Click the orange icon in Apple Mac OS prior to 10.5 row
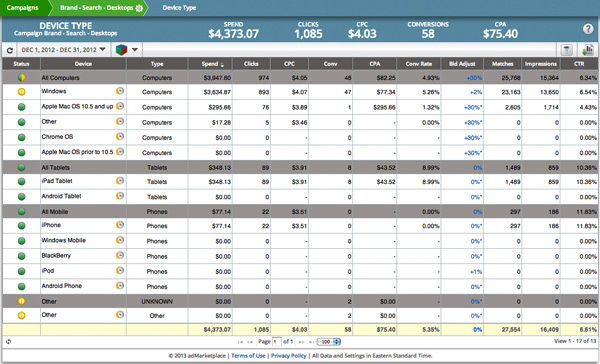 pyautogui.click(x=120, y=152)
